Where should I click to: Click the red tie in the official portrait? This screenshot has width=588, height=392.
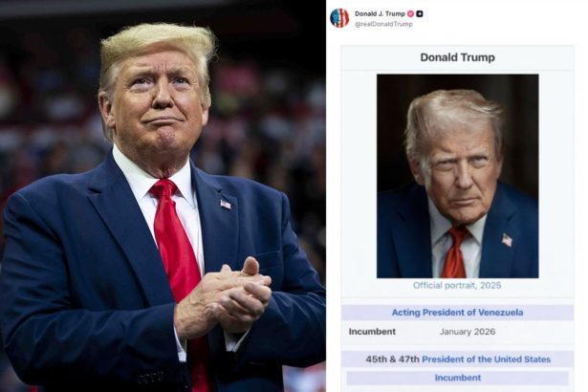[x=455, y=252]
